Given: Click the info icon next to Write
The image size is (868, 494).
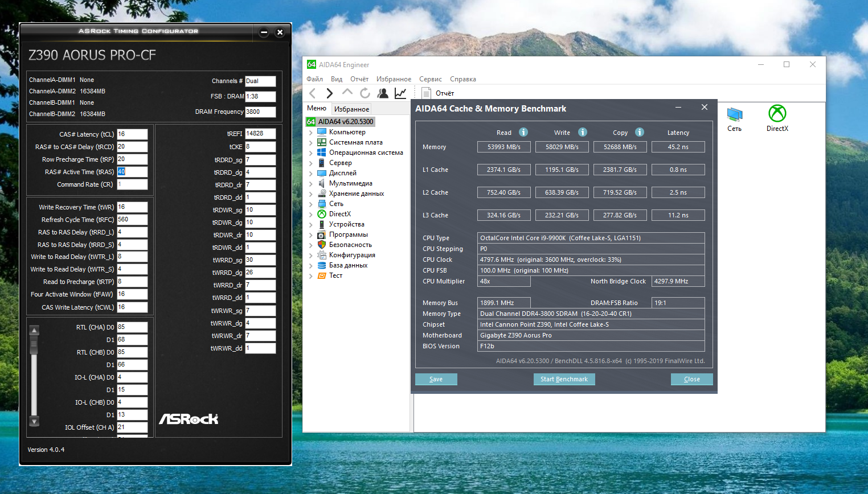Looking at the screenshot, I should (x=582, y=132).
